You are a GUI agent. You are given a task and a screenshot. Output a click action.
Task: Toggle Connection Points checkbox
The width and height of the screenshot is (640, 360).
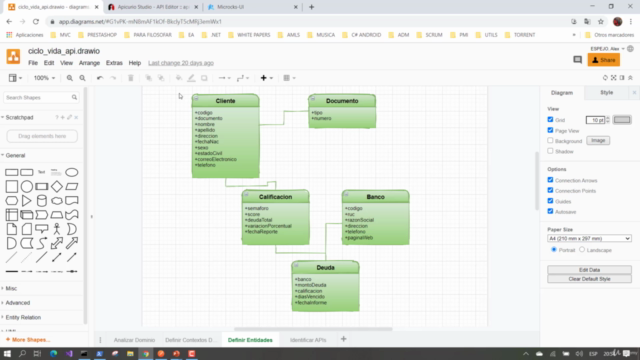(550, 190)
